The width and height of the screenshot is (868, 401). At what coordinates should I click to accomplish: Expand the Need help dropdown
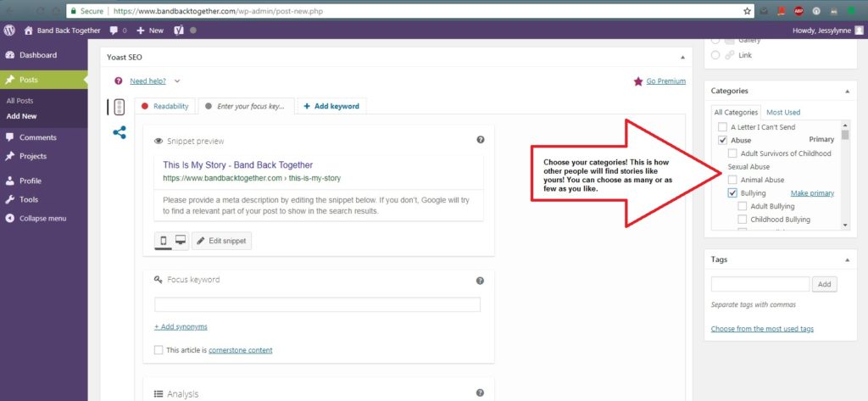tap(177, 81)
